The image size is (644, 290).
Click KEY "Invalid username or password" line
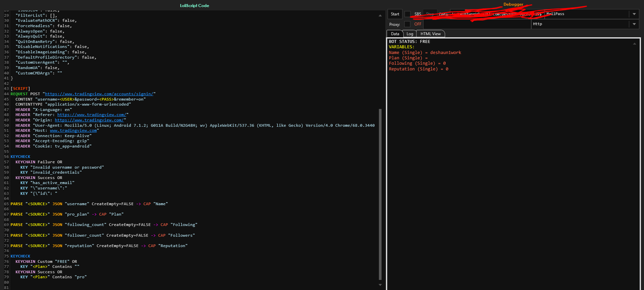tap(62, 167)
